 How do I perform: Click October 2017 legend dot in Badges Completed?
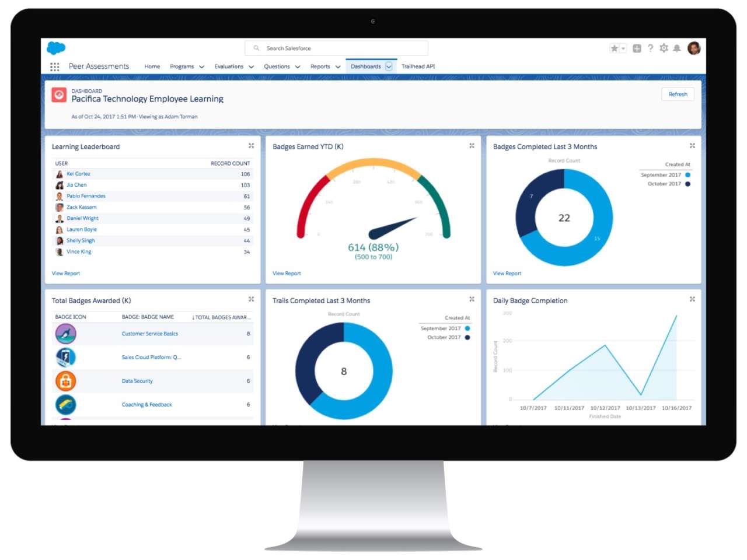pyautogui.click(x=687, y=184)
